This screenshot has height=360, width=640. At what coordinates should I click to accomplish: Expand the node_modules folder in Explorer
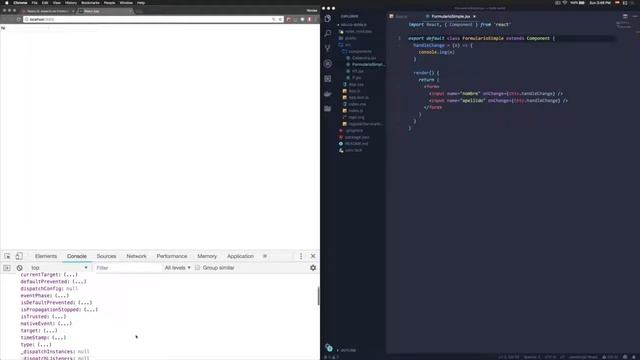click(x=358, y=31)
